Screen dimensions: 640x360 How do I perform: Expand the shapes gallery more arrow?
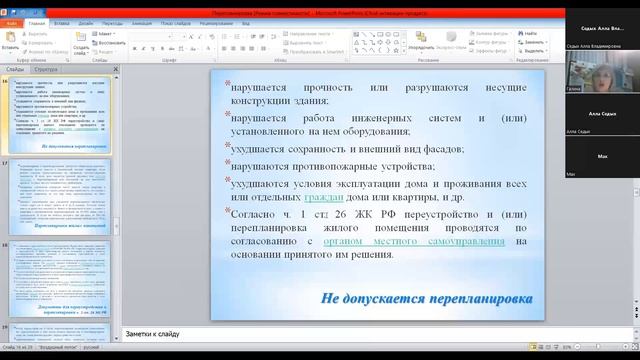tap(404, 51)
